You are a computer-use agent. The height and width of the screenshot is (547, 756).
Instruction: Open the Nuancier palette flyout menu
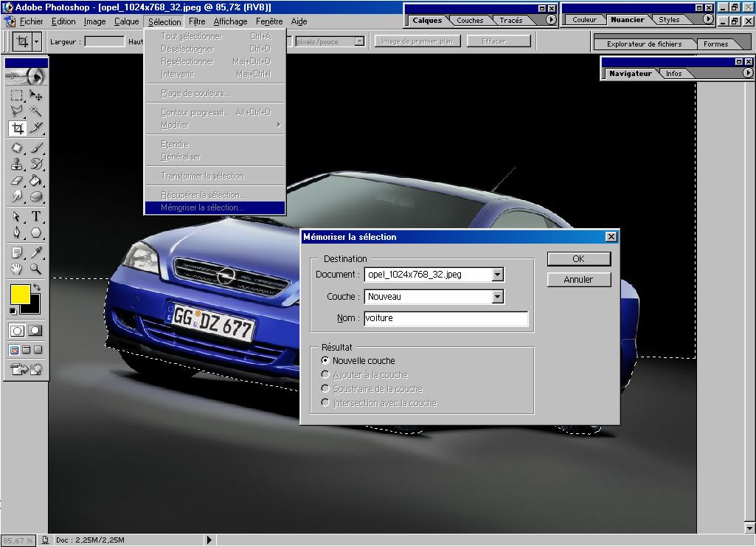pyautogui.click(x=708, y=19)
